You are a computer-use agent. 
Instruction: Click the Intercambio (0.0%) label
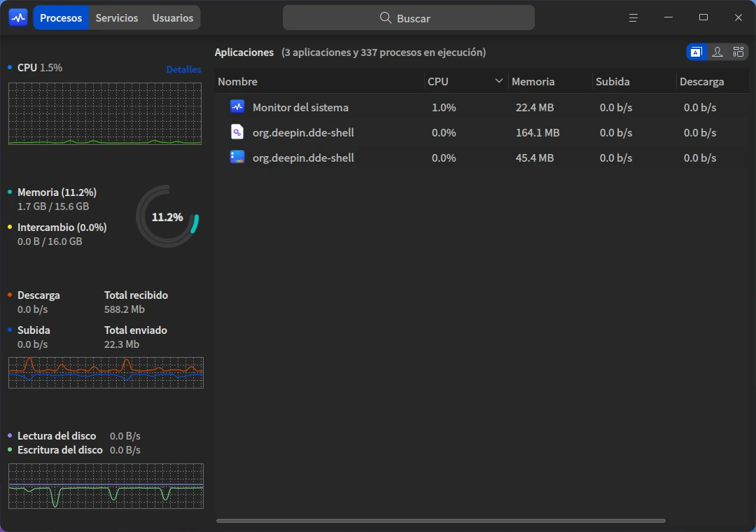pos(62,227)
